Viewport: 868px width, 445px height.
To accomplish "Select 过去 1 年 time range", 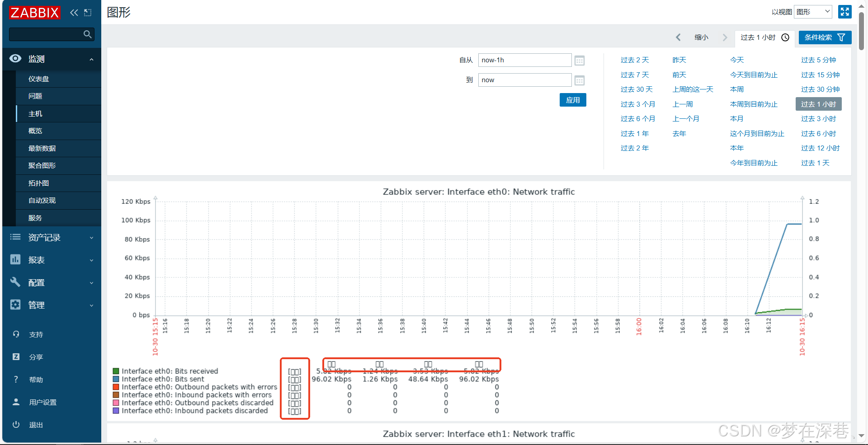I will click(x=635, y=134).
